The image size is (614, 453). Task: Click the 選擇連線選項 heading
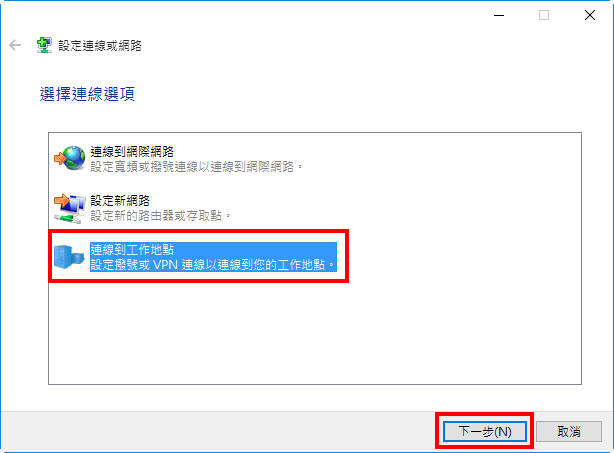(x=87, y=94)
